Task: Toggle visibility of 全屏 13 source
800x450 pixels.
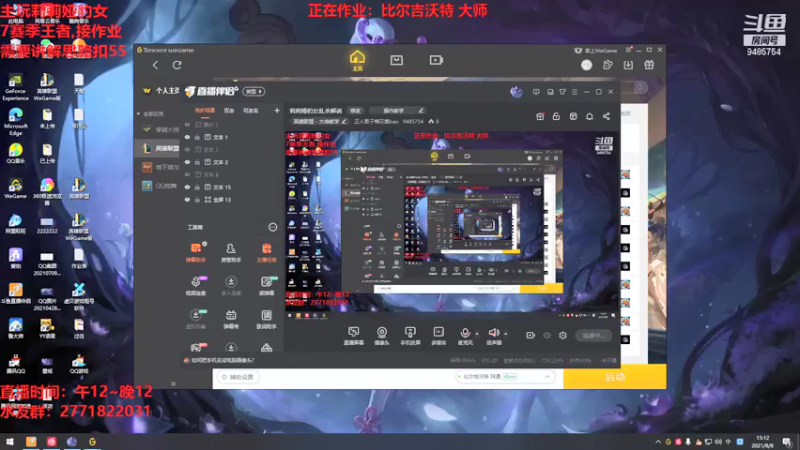Action: click(x=187, y=199)
